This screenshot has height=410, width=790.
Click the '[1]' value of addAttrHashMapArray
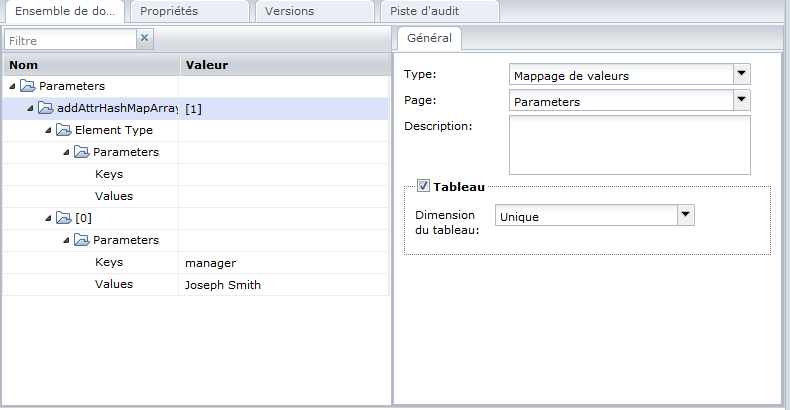[x=193, y=109]
